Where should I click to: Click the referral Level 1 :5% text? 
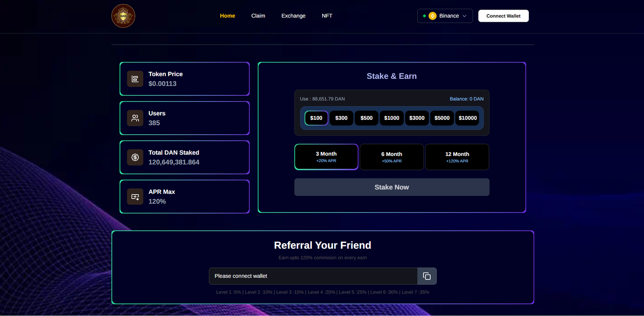tap(228, 292)
